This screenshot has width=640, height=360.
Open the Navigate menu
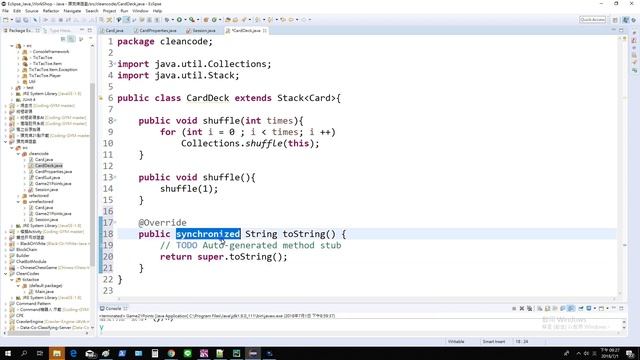coord(72,11)
